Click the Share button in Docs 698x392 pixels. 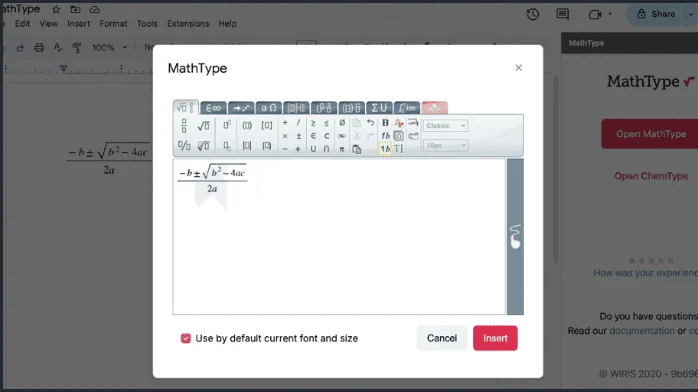(656, 14)
